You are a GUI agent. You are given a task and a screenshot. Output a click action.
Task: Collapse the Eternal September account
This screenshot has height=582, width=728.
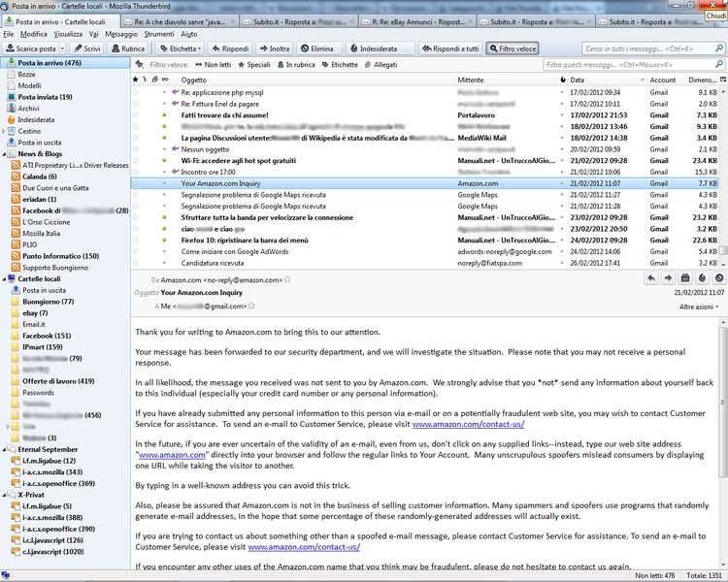click(x=4, y=449)
